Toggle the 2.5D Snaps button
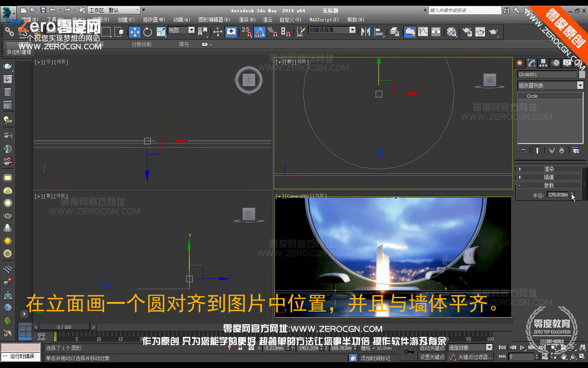The image size is (588, 368). 247,32
